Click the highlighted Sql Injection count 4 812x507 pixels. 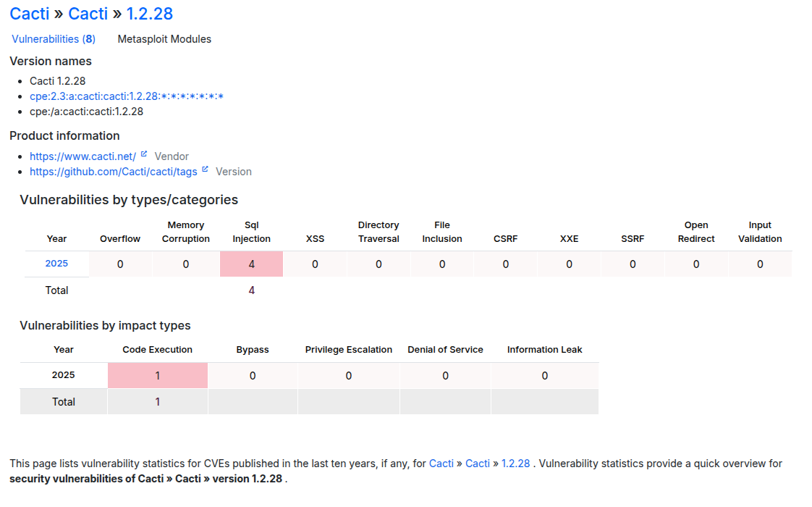click(252, 264)
